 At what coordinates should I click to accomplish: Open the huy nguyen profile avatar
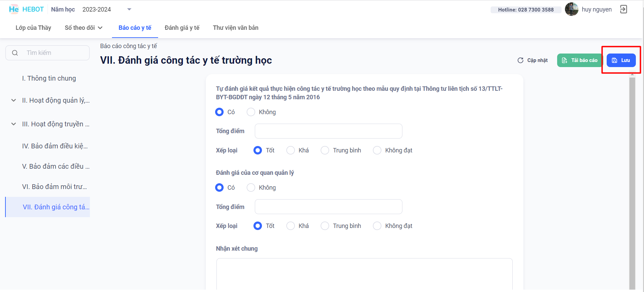[x=571, y=9]
